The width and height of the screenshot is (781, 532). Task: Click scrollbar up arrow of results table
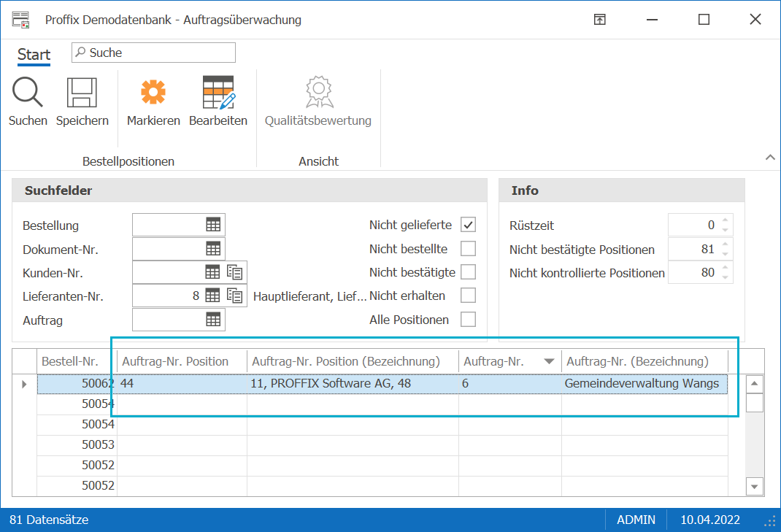pyautogui.click(x=755, y=384)
